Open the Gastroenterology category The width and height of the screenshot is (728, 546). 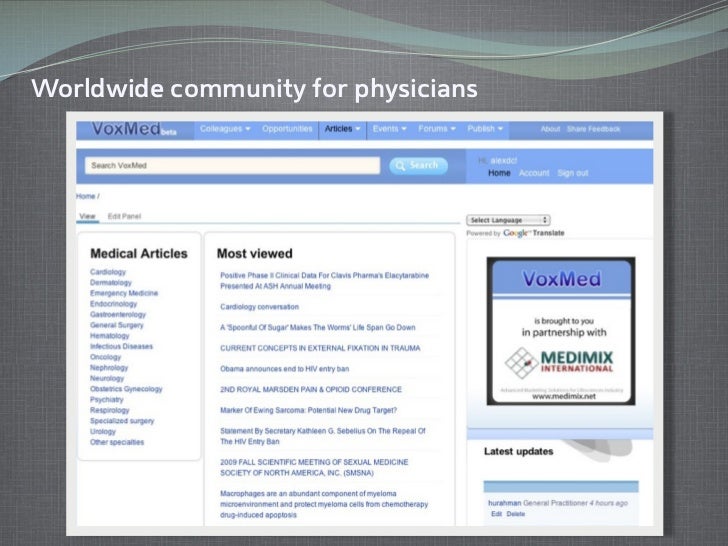118,314
